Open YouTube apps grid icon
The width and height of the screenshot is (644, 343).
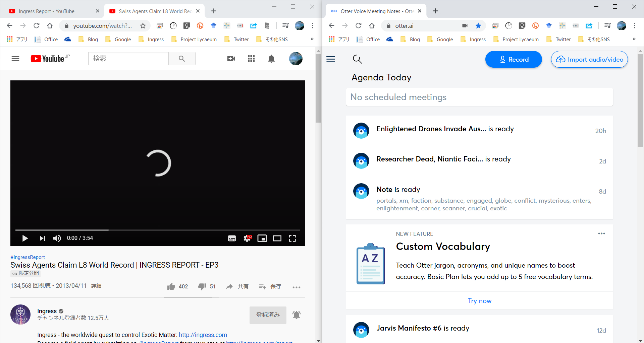tap(251, 59)
